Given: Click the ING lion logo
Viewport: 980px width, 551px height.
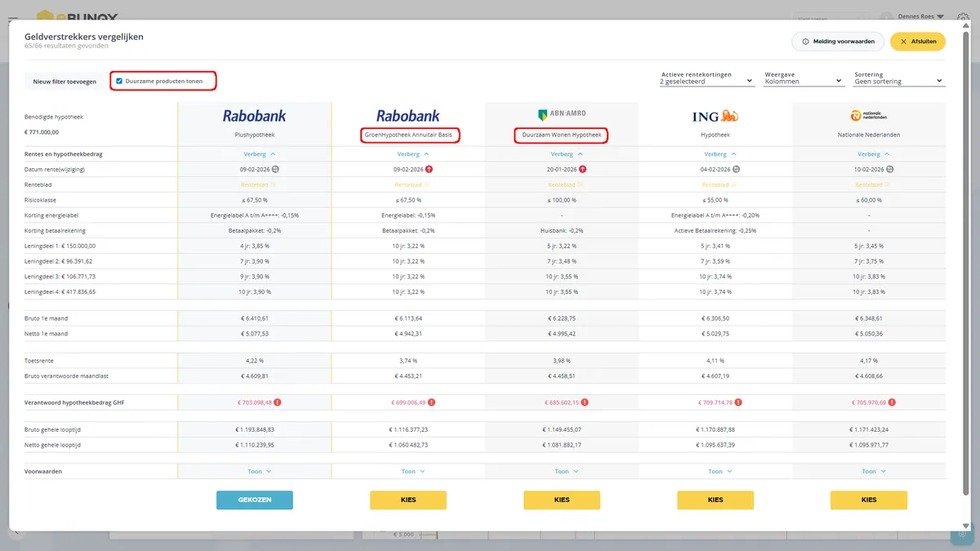Looking at the screenshot, I should click(715, 116).
